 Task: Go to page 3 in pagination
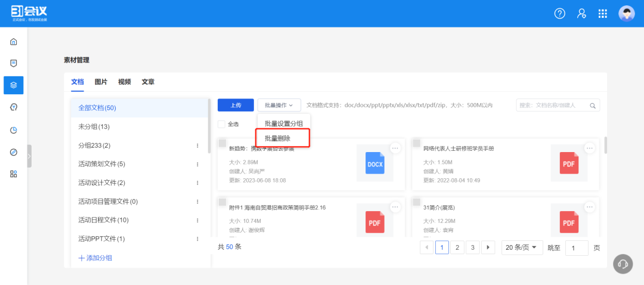473,247
